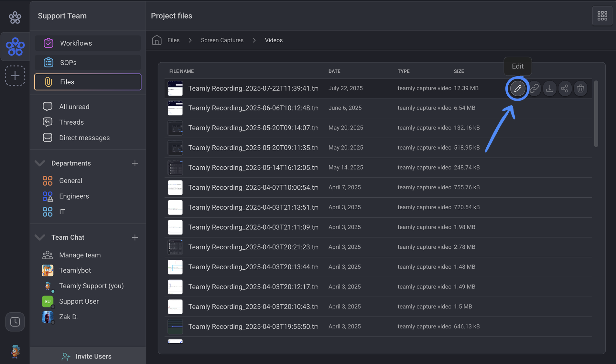This screenshot has width=616, height=364.
Task: Click the Edit pencil icon for first recording
Action: pyautogui.click(x=517, y=88)
